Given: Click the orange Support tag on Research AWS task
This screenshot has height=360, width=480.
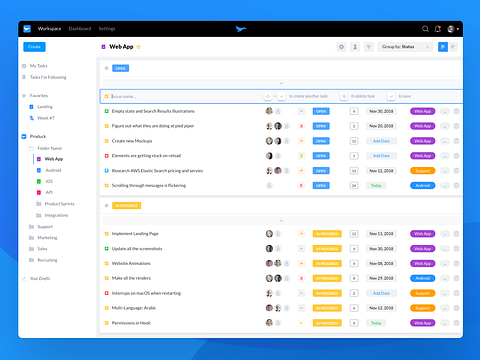Looking at the screenshot, I should 422,171.
